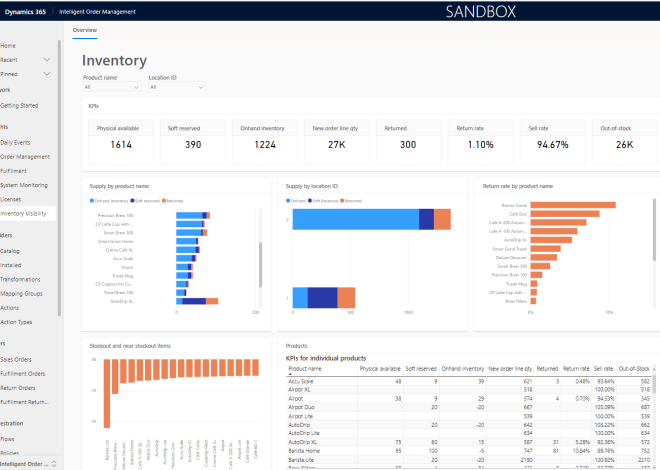This screenshot has height=470, width=660.
Task: Click the Return rate chart scrollbar
Action: pyautogui.click(x=655, y=230)
